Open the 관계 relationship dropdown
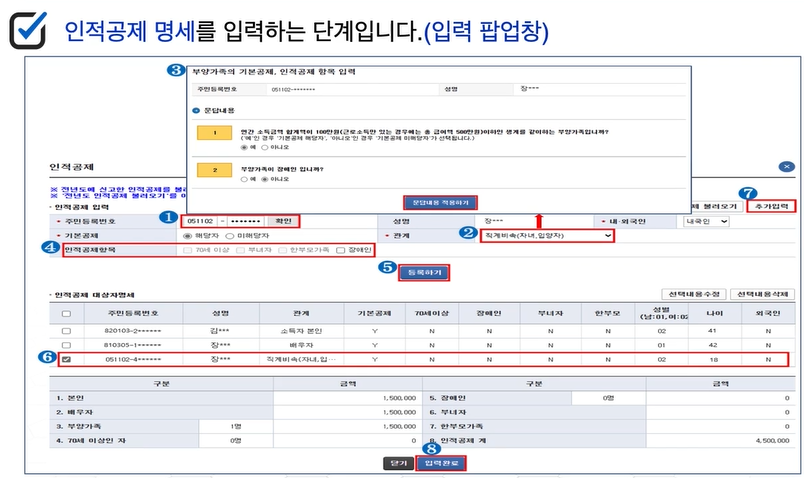This screenshot has height=478, width=804. pyautogui.click(x=547, y=235)
